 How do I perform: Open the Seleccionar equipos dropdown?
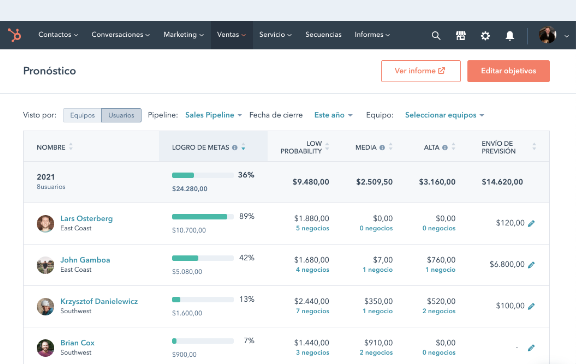click(x=444, y=115)
